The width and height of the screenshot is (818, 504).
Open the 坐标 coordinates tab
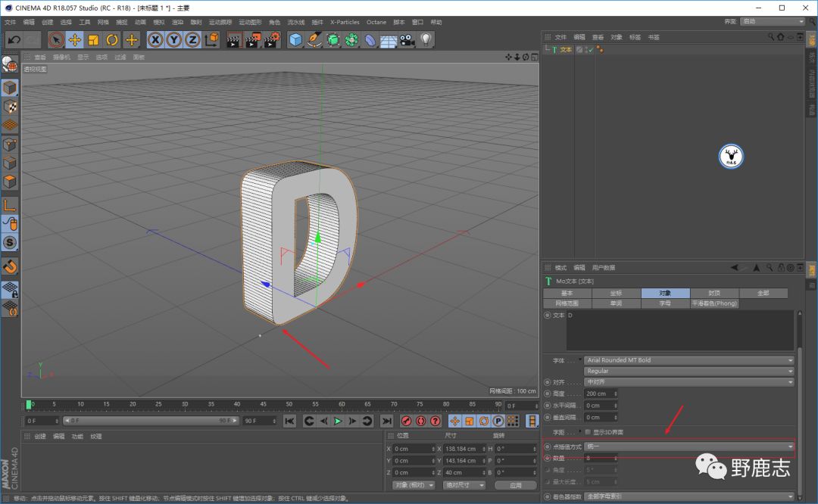coord(616,293)
